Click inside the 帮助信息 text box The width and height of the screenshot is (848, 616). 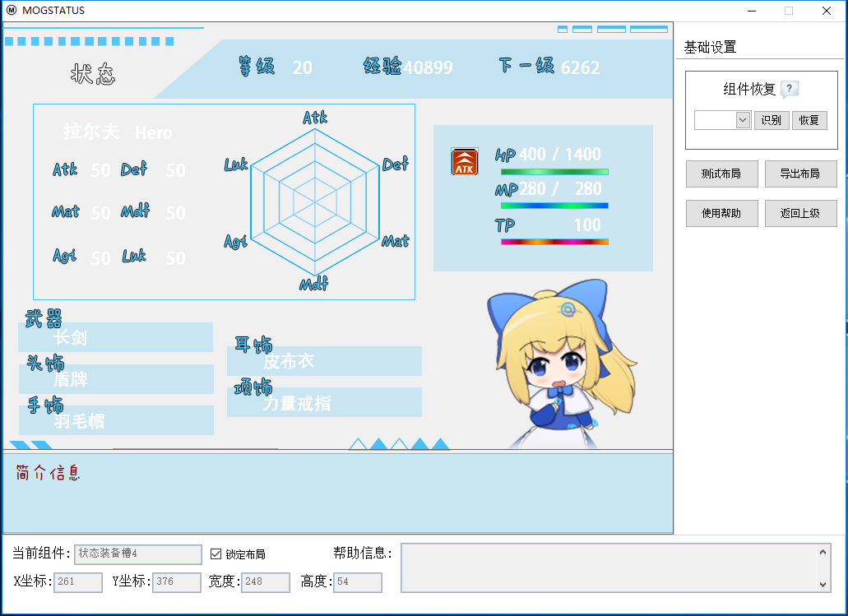pos(609,567)
